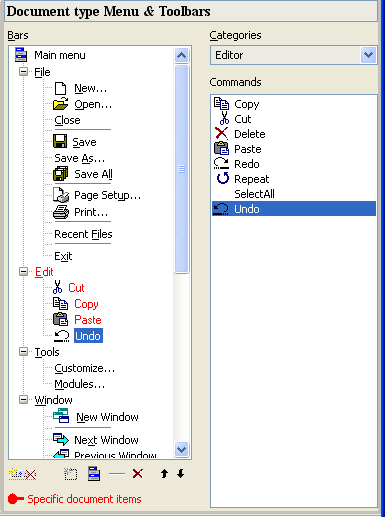Open the Categories dropdown arrow
The image size is (385, 517).
pos(368,55)
